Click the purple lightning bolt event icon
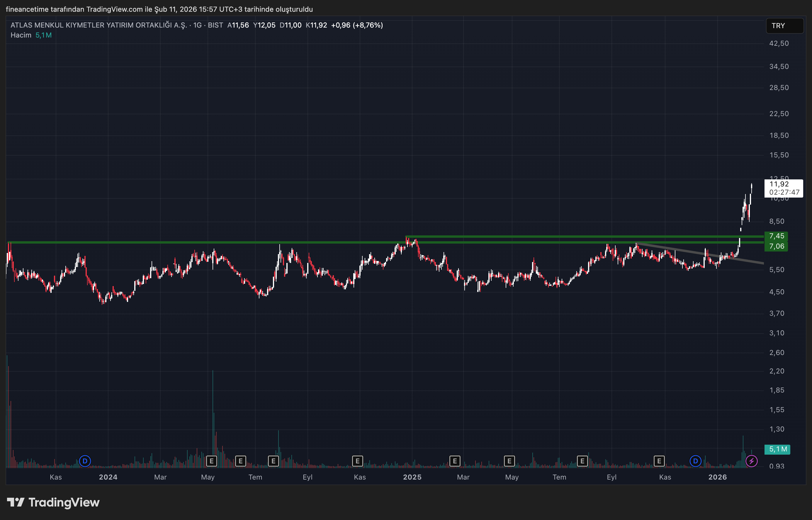The width and height of the screenshot is (812, 520). point(751,461)
